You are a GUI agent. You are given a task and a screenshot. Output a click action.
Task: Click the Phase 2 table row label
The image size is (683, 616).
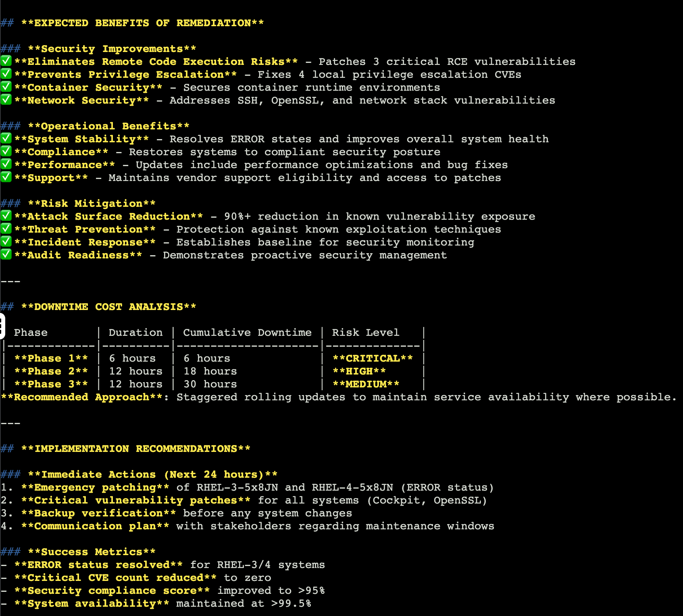[51, 371]
